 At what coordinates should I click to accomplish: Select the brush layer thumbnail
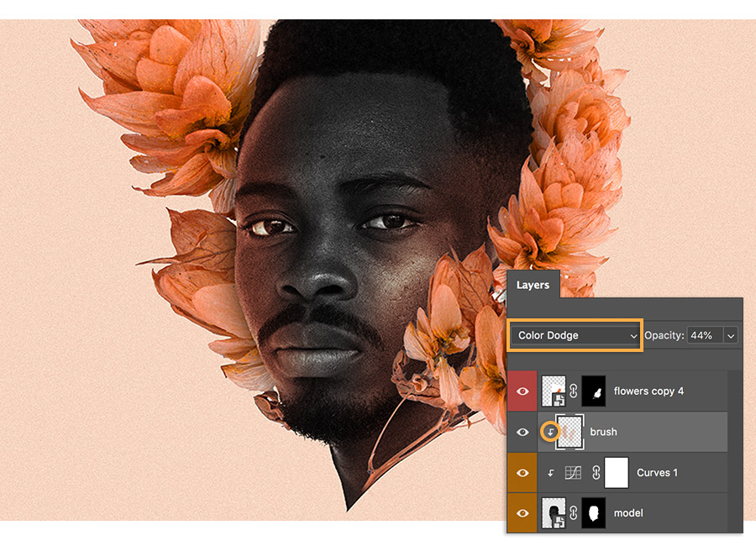tap(570, 432)
